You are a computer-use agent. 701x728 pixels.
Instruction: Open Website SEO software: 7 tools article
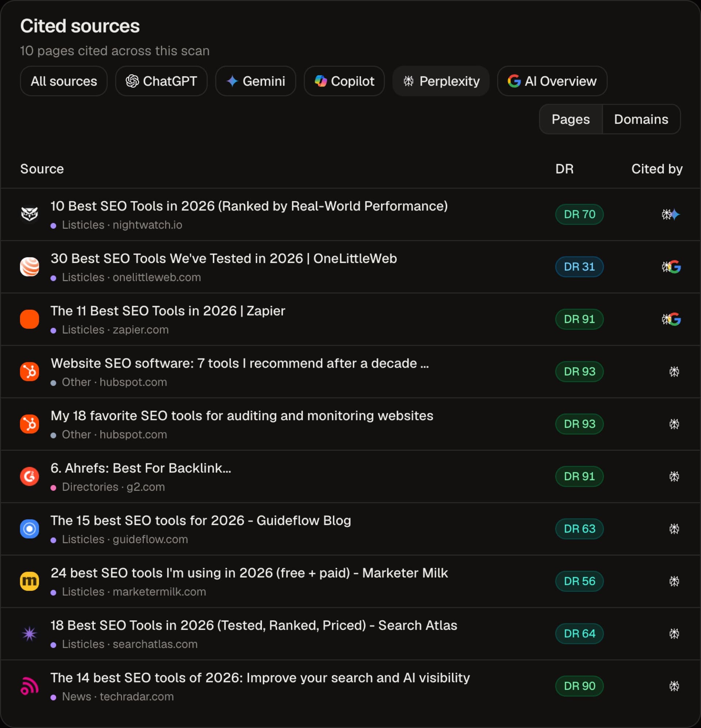tap(240, 363)
